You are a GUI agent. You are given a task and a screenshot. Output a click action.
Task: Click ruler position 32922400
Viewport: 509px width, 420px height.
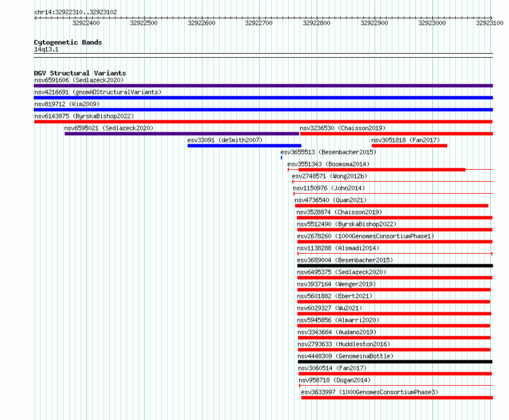(x=86, y=23)
